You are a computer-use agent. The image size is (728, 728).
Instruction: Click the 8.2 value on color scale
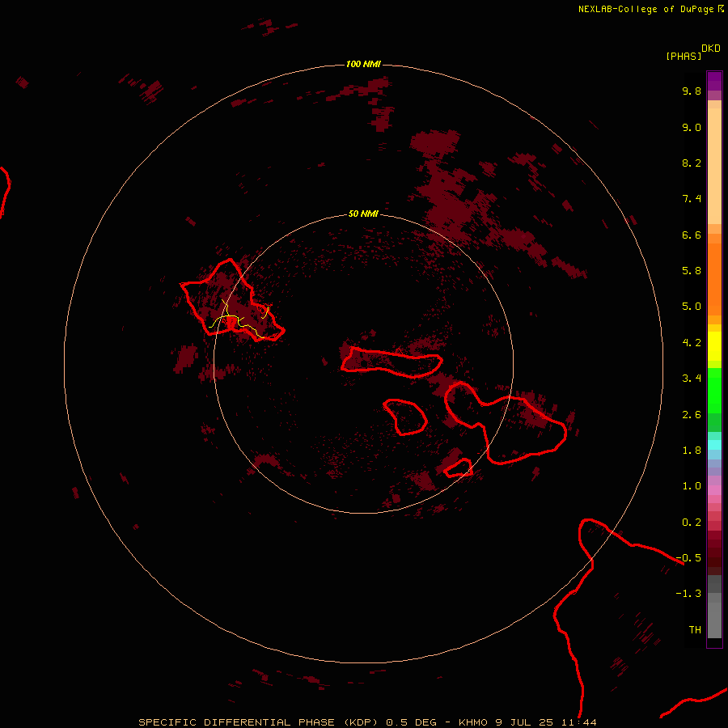(x=692, y=163)
